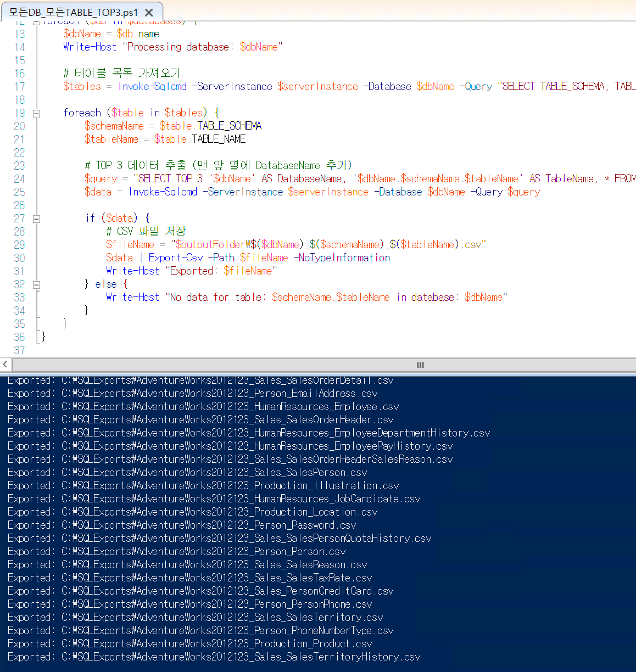
Task: Click the horizontal scrollbar left arrow
Action: [5, 365]
